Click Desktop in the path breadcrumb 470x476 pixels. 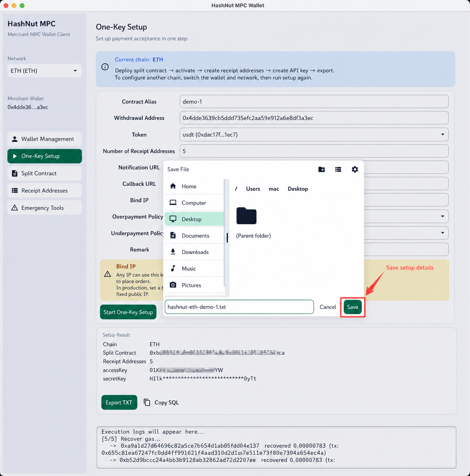298,189
